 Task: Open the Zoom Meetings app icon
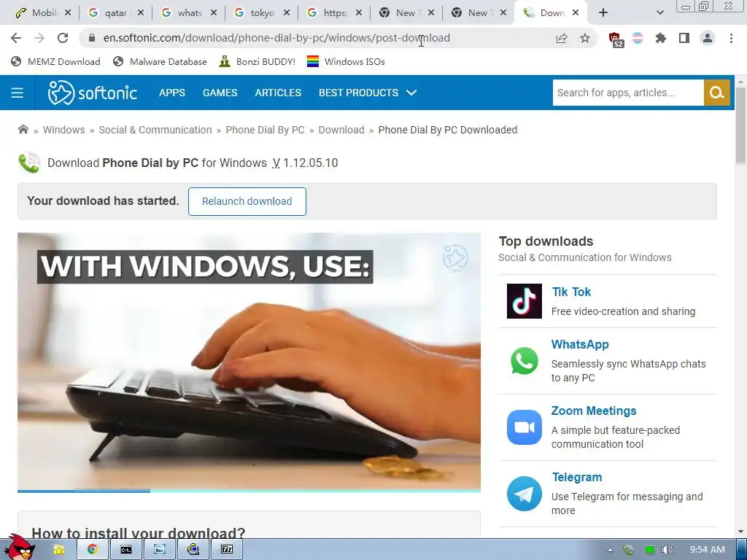(524, 427)
